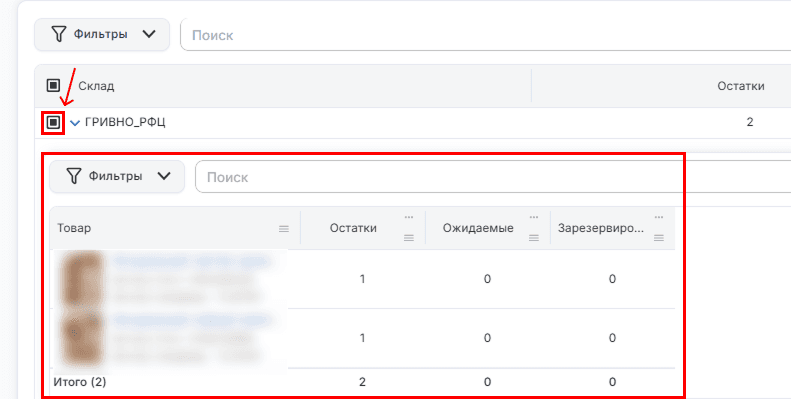Viewport: 791px width, 399px height.
Task: Click the ГРИВНО_РФЦ stock value 2
Action: tap(750, 122)
